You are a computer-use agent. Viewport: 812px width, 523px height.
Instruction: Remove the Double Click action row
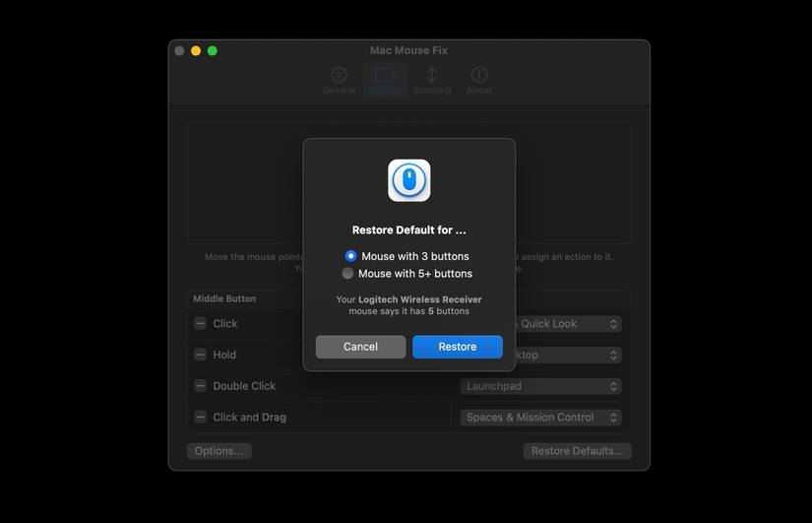click(x=201, y=386)
